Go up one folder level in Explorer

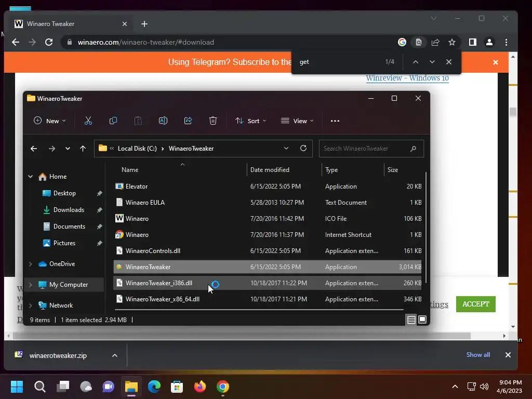click(83, 149)
